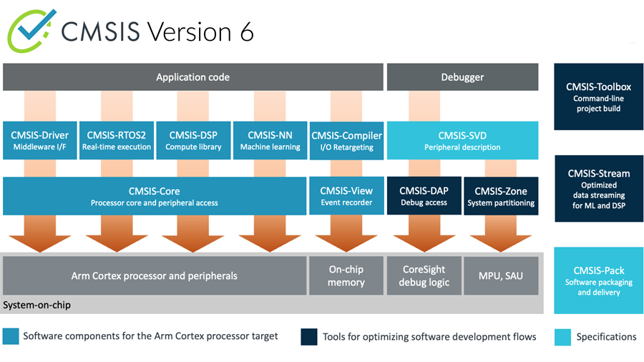Viewport: 644px width, 362px height.
Task: Select the CMSIS-Driver Middleware I/F block
Action: (39, 140)
